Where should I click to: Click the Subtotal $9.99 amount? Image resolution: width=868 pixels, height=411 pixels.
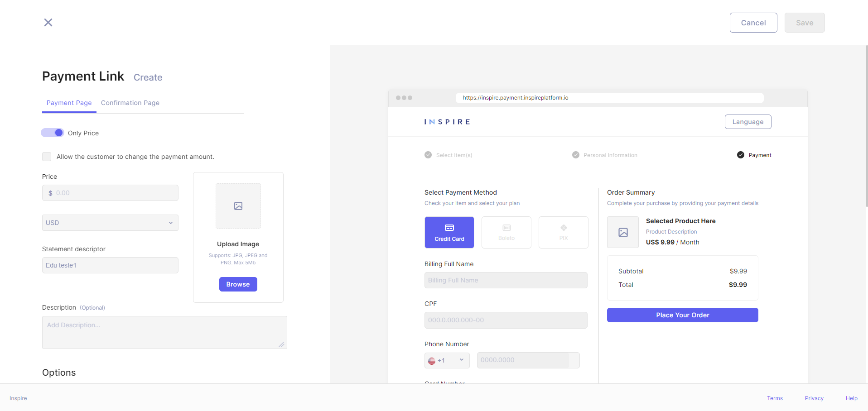738,271
